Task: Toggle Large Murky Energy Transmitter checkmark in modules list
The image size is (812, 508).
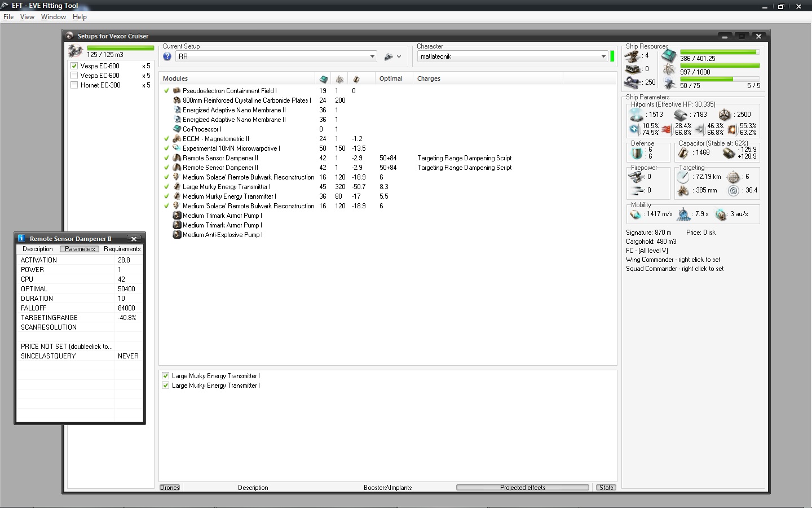Action: pos(167,187)
